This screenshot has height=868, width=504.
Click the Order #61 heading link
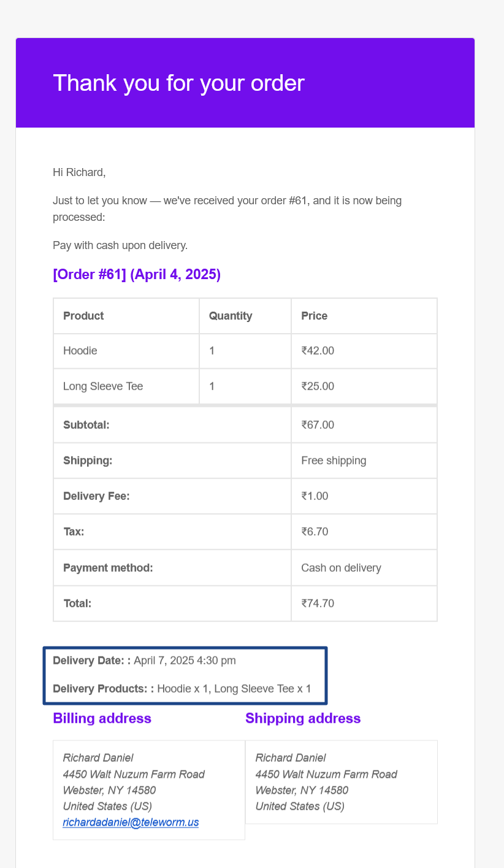(137, 274)
